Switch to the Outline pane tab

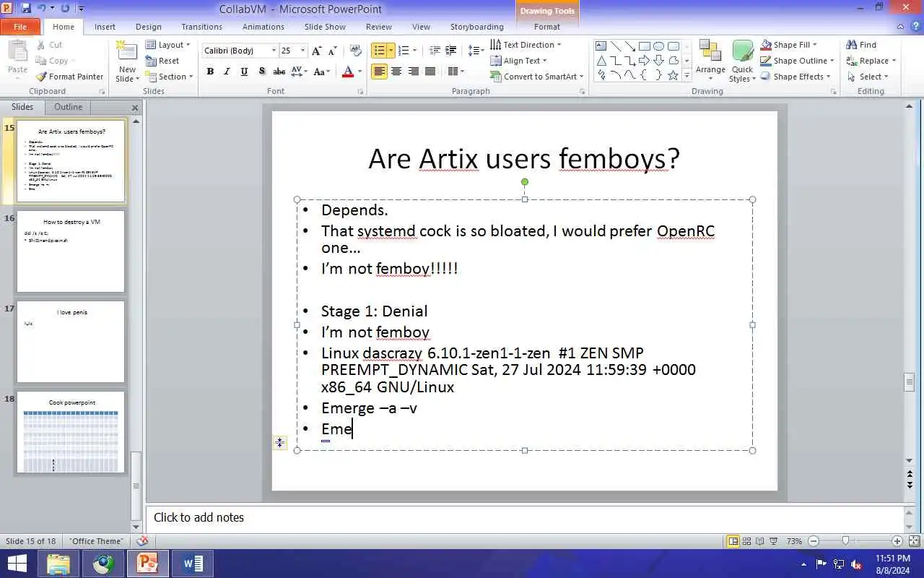68,107
